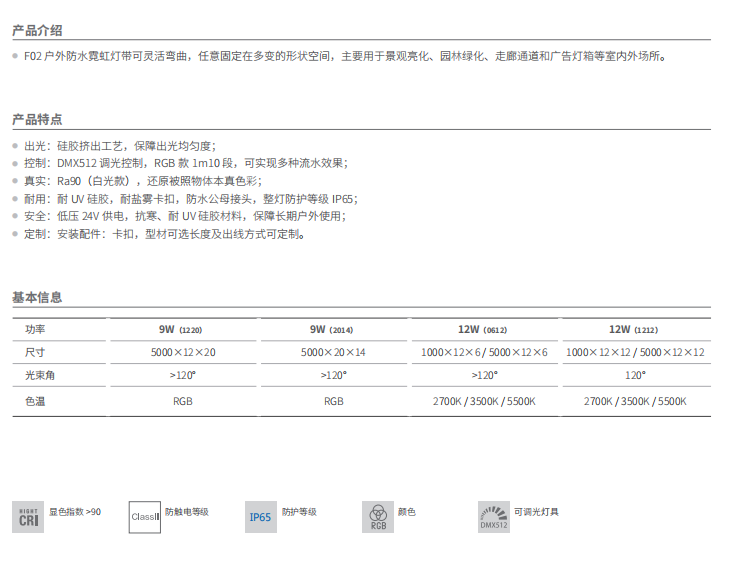Click the 防触电等级 label

187,512
